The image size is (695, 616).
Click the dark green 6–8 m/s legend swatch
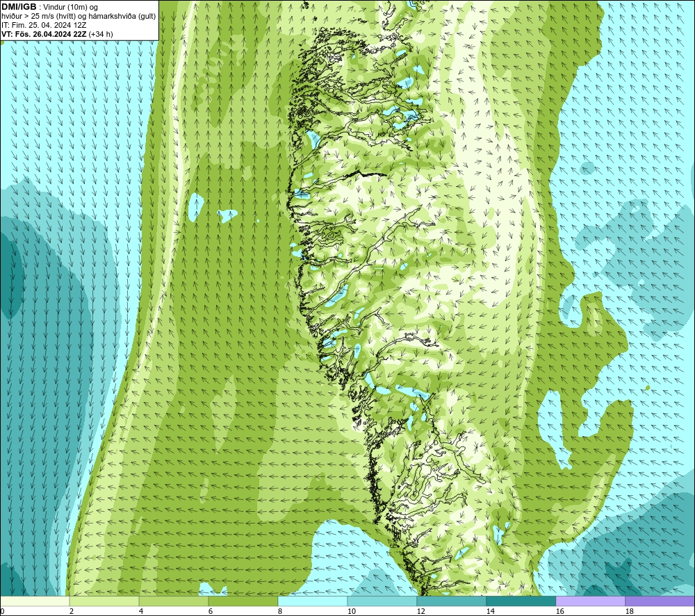[243, 601]
